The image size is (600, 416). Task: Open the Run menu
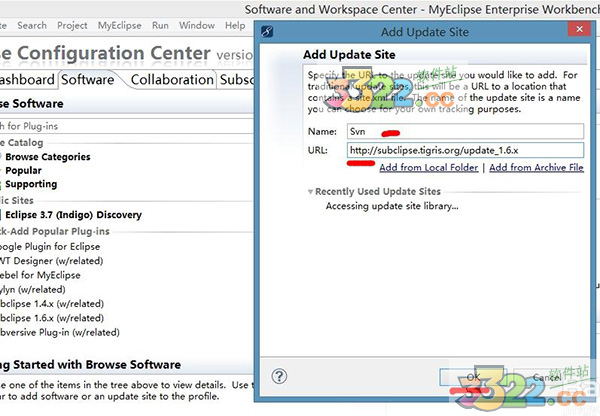(160, 26)
